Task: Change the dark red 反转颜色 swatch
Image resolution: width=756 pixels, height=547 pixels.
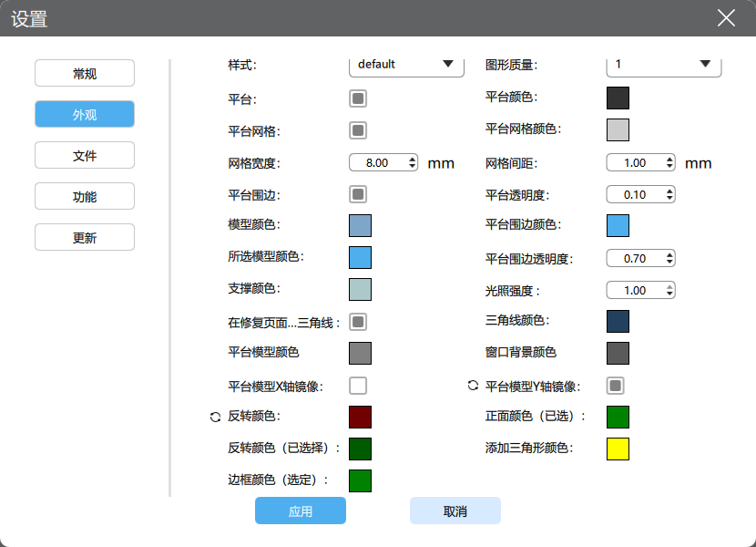Action: tap(360, 417)
